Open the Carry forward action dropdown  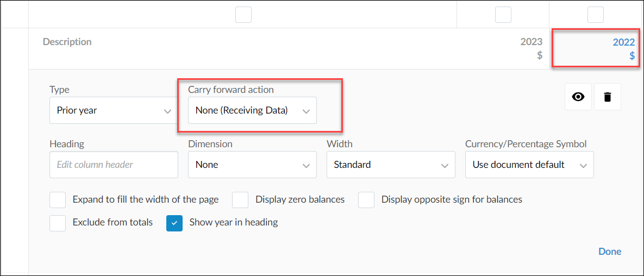click(x=252, y=110)
